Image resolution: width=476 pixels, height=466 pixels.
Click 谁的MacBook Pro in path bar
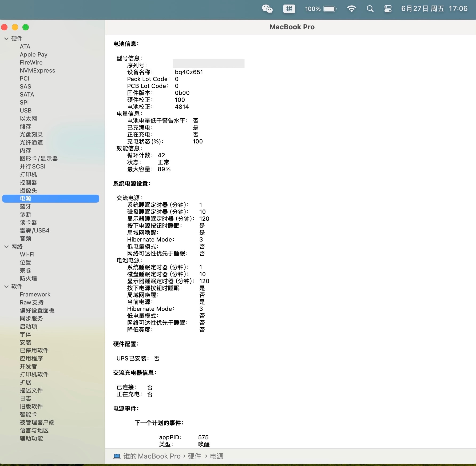pos(152,456)
